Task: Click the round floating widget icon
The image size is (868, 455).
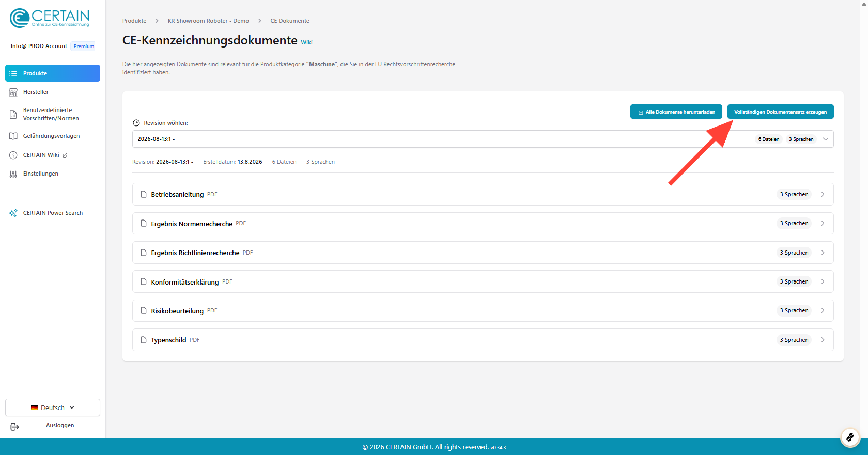Action: tap(850, 437)
